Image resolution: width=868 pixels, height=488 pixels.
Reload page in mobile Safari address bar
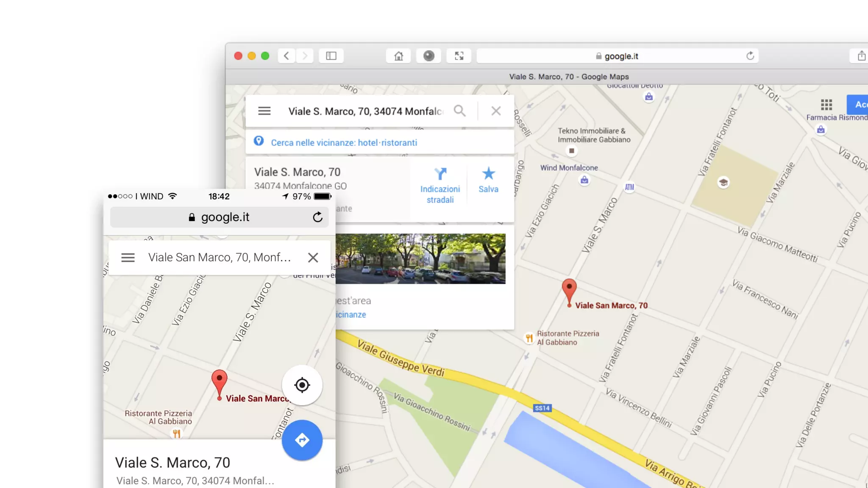[317, 217]
